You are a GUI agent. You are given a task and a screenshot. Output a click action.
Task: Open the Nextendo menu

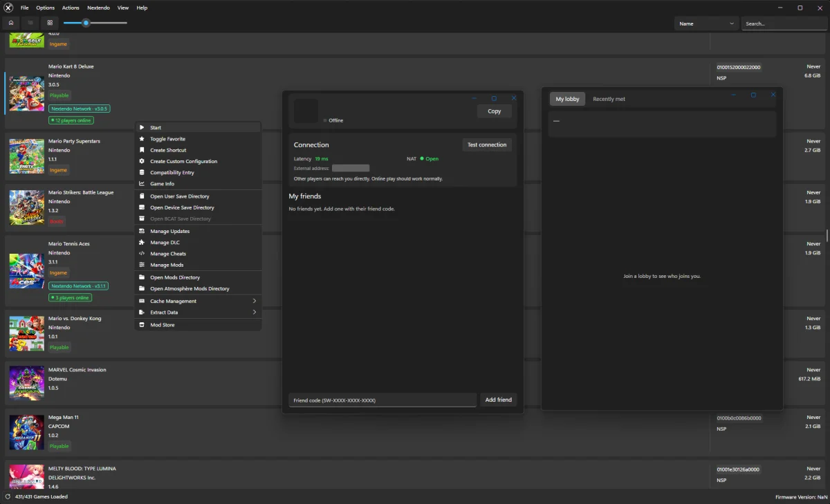coord(98,8)
